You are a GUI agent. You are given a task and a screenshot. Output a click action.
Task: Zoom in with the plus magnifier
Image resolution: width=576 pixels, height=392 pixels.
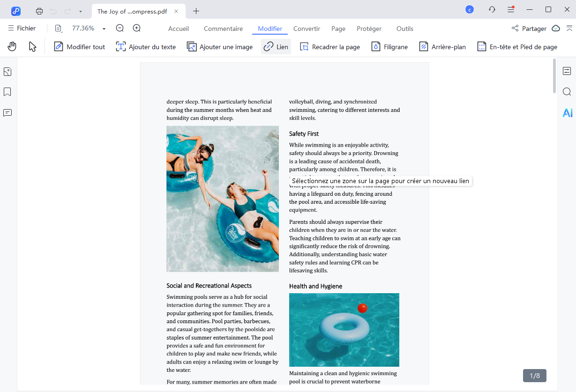tap(137, 29)
